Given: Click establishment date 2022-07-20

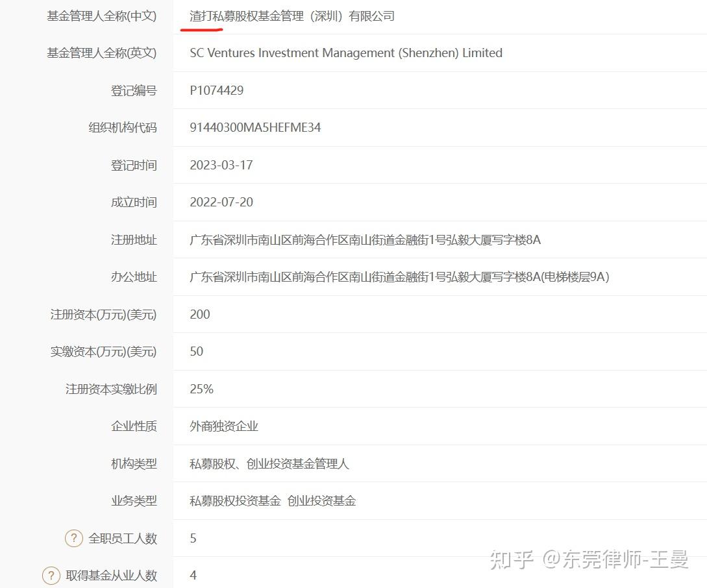Looking at the screenshot, I should [221, 202].
